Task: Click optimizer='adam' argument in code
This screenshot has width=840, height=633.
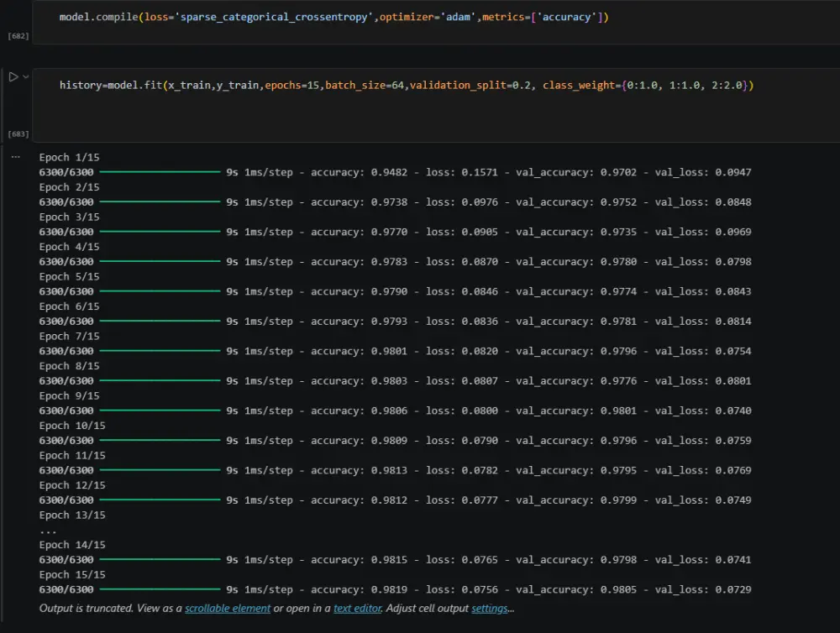Action: pos(428,17)
